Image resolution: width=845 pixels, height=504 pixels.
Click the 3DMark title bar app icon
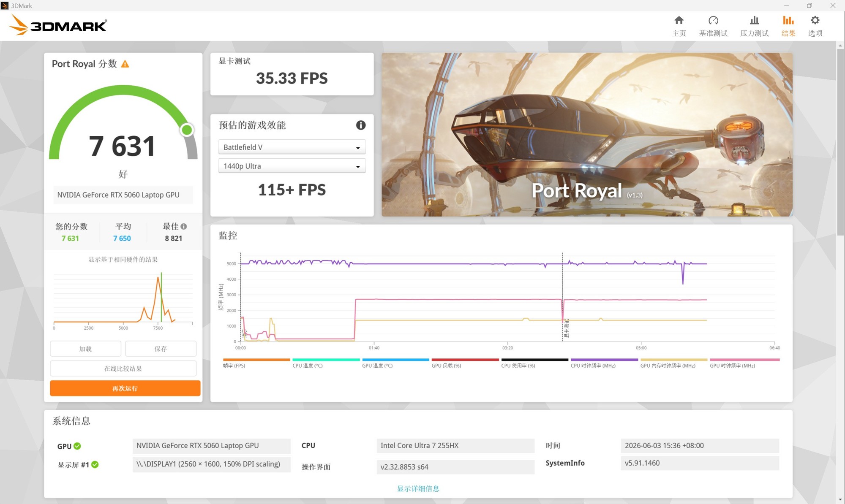click(x=5, y=5)
